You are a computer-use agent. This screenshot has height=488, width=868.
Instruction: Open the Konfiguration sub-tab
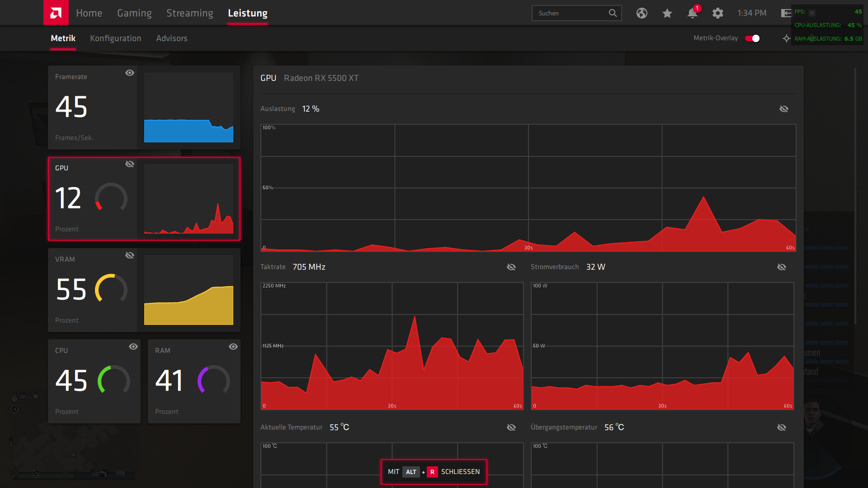pos(115,38)
